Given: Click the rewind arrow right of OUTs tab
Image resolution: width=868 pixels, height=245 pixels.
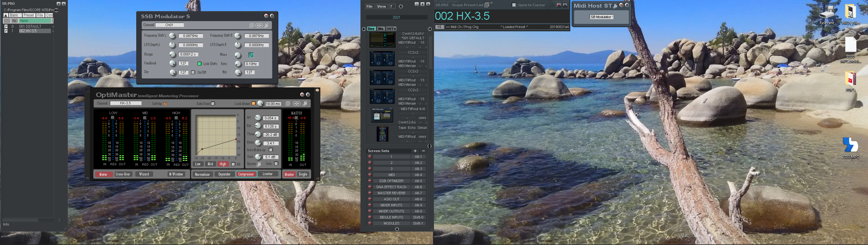Looking at the screenshot, I should (430, 29).
